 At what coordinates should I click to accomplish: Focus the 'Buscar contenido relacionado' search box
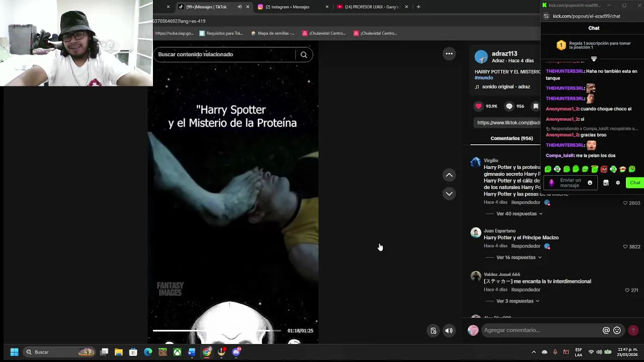point(225,54)
